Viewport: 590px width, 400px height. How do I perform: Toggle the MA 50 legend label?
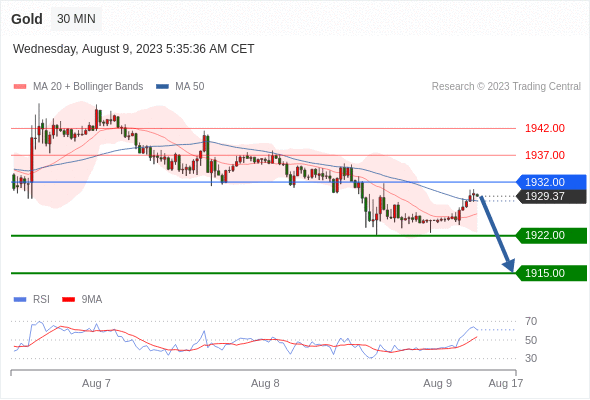pyautogui.click(x=190, y=87)
